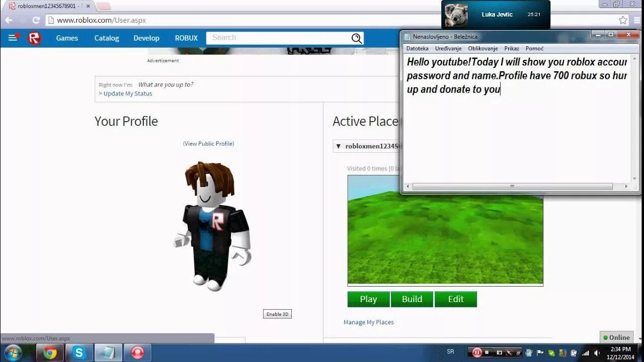
Task: Click the Notepad horizontal scroll right arrow
Action: click(x=626, y=187)
